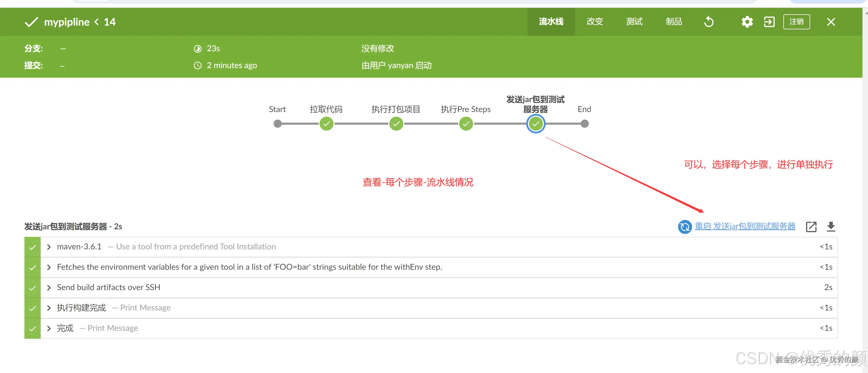The image size is (868, 373).
Task: Open the 制品 artifacts tab
Action: 673,22
